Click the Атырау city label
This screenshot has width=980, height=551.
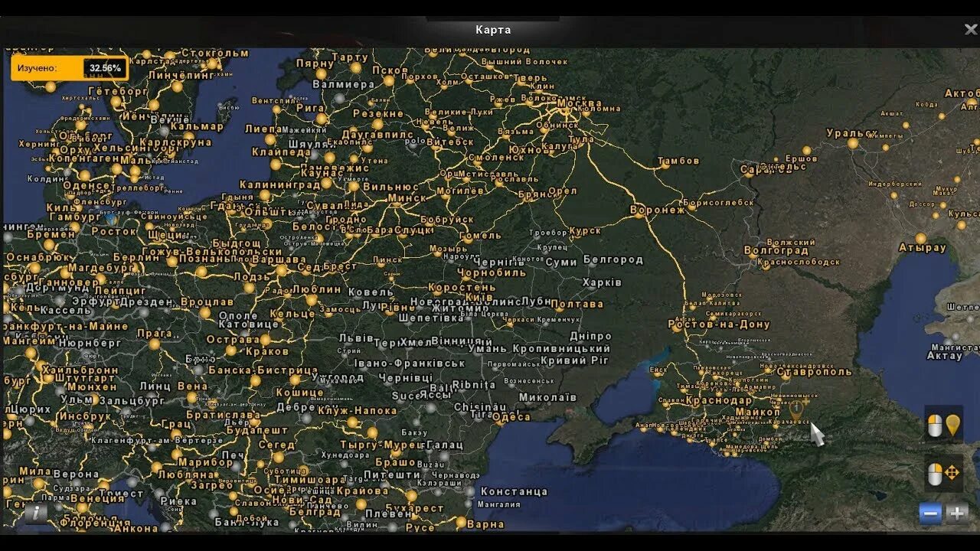[x=923, y=248]
